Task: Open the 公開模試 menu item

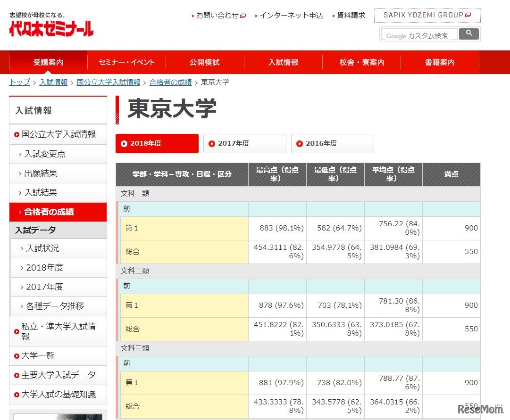Action: 205,62
